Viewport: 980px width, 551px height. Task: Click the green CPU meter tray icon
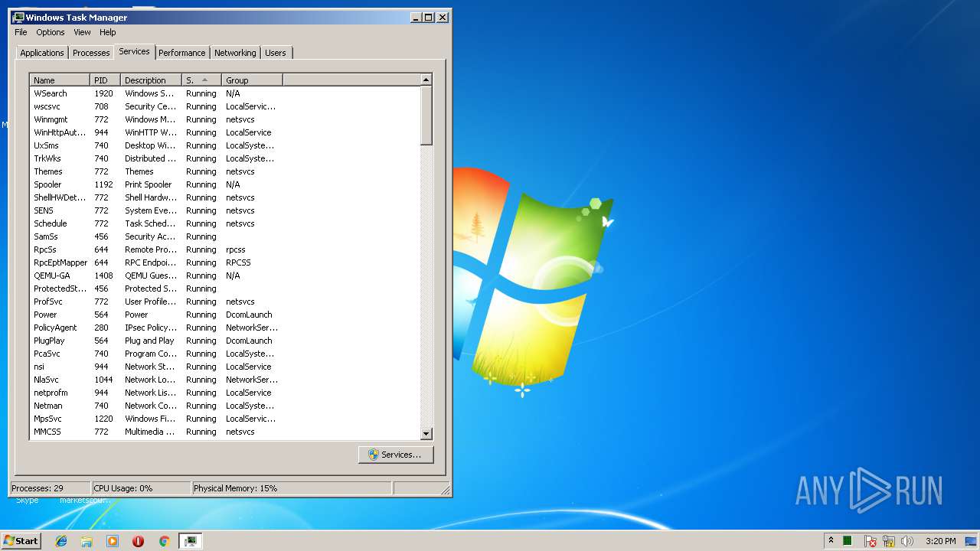click(x=848, y=541)
